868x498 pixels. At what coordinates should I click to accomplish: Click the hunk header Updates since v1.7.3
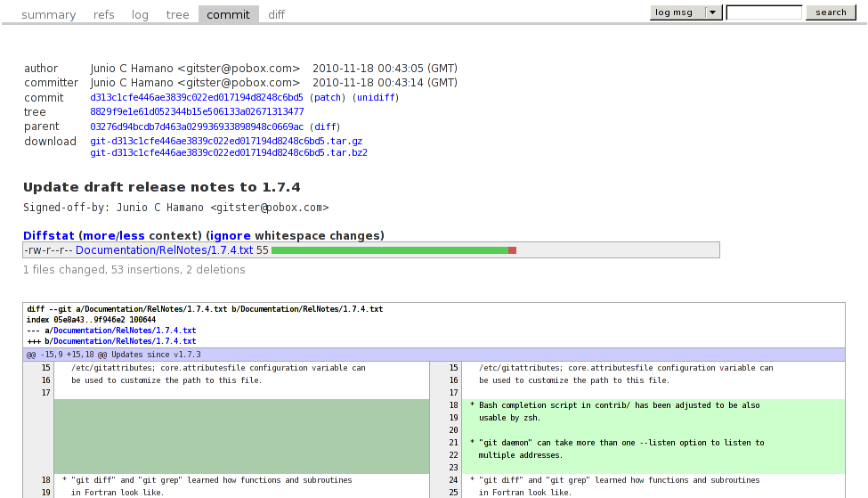434,355
